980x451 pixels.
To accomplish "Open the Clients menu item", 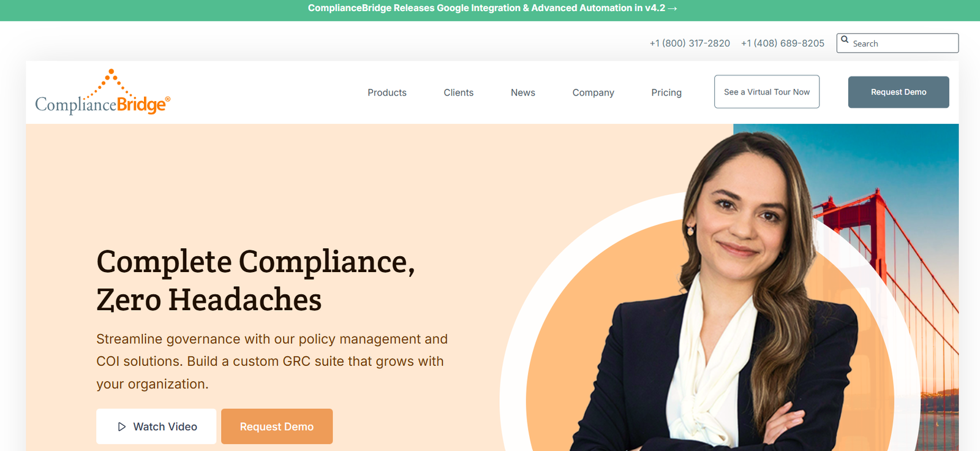I will [459, 93].
